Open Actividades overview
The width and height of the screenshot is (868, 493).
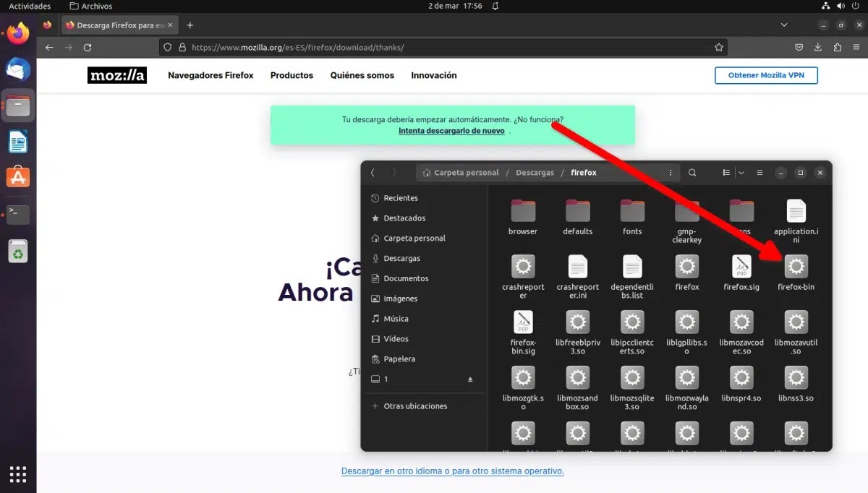tap(30, 6)
